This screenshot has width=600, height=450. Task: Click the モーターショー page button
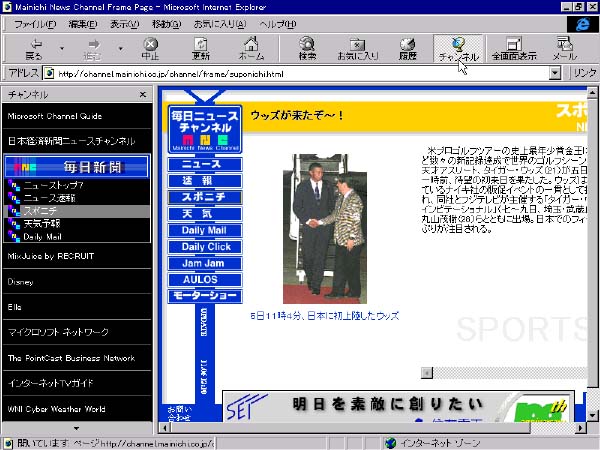point(205,296)
